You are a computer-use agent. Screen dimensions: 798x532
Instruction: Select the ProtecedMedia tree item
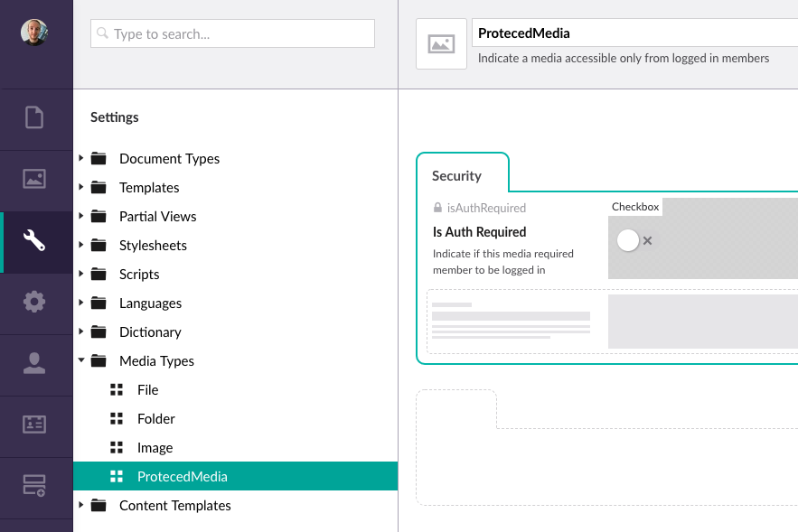pos(236,476)
